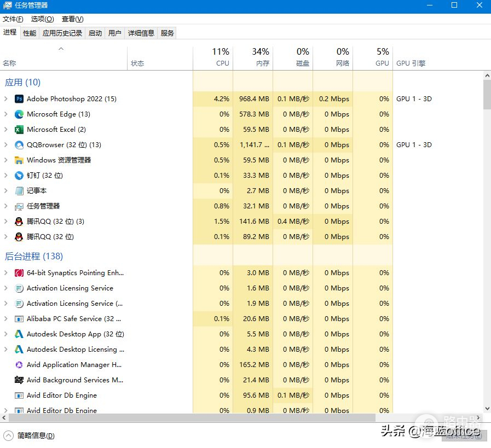Select the 钉钉 app icon
This screenshot has width=491, height=448.
tap(19, 176)
